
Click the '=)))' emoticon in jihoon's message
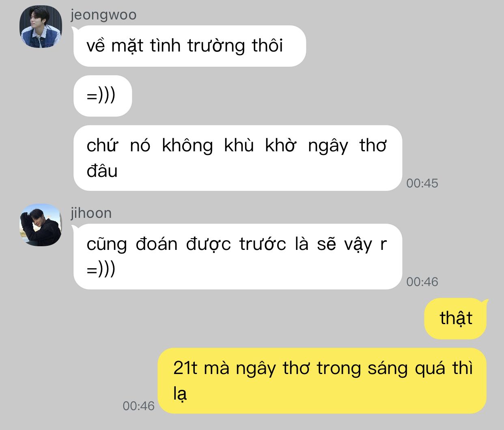point(101,269)
